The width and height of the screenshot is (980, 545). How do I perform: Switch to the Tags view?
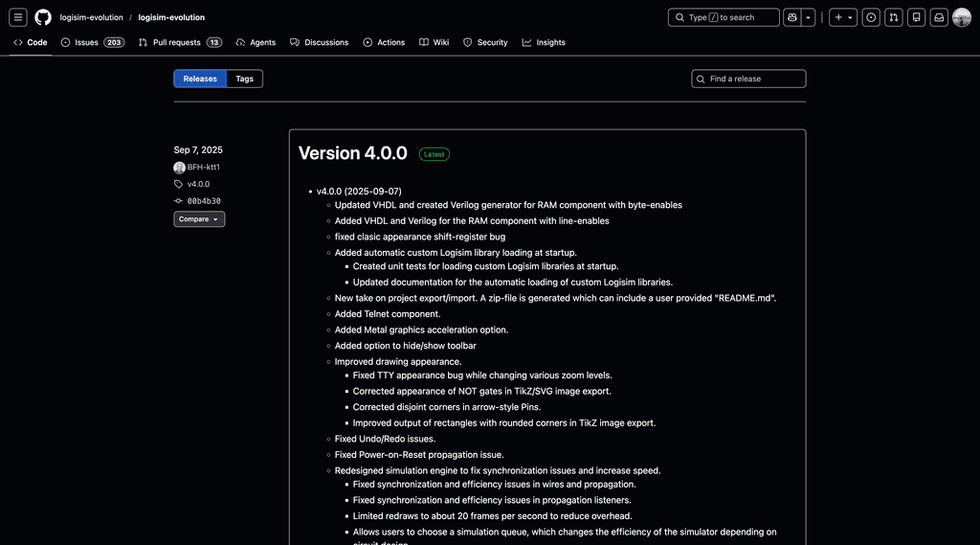coord(245,79)
